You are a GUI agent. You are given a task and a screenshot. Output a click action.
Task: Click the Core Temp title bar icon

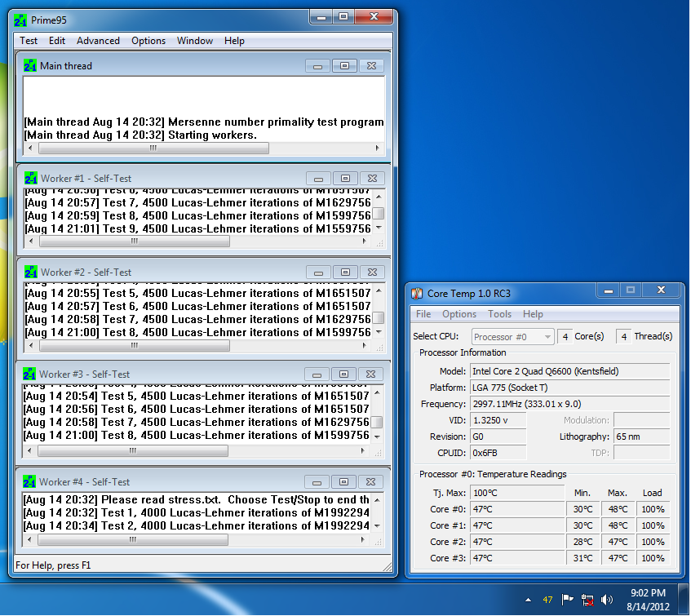click(417, 294)
